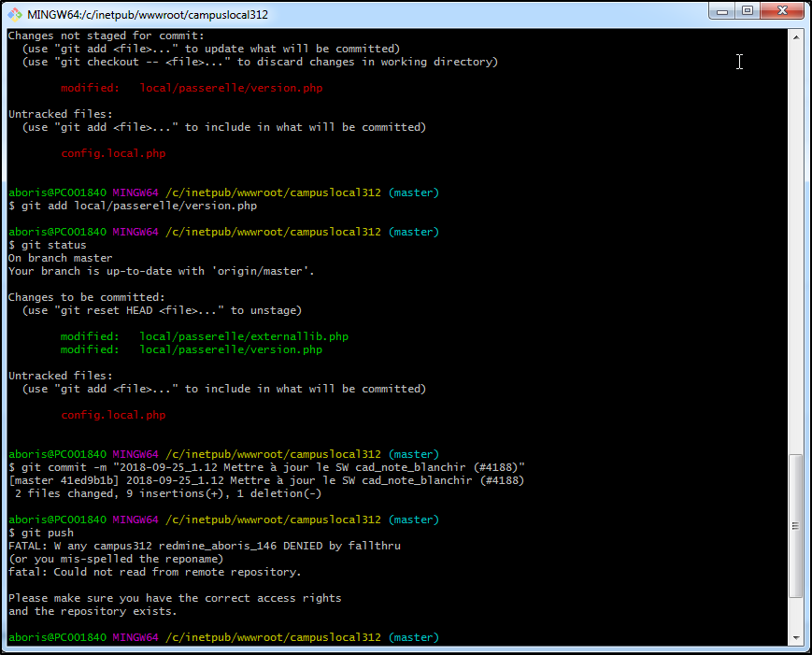Click the vertical scrollbar thumb
This screenshot has width=812, height=655.
click(x=796, y=525)
